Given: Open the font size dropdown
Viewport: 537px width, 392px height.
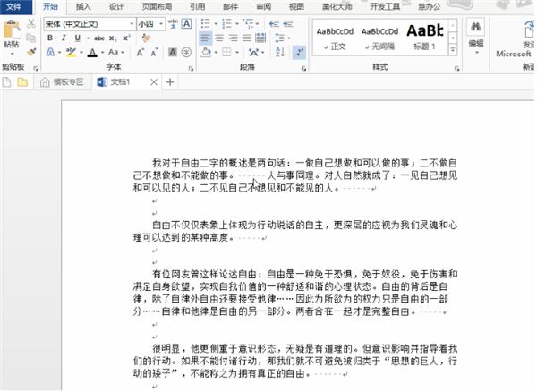Looking at the screenshot, I should 160,24.
